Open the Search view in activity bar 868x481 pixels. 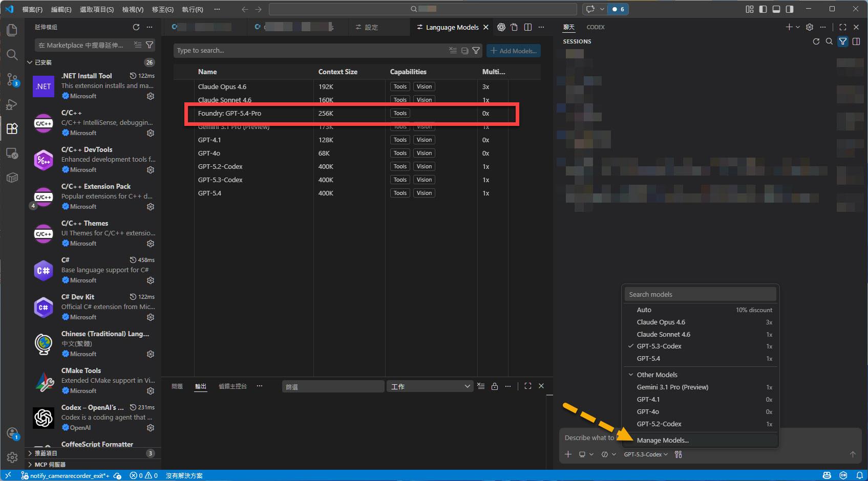click(12, 55)
